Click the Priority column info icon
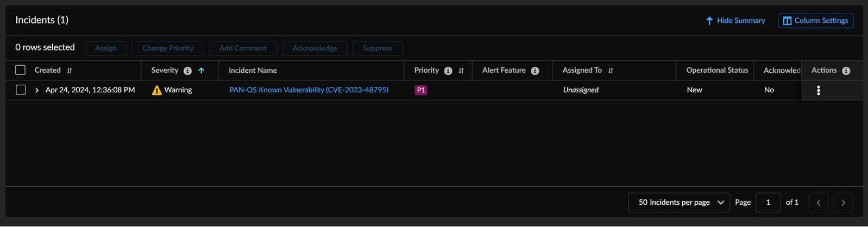868x227 pixels. coord(448,71)
